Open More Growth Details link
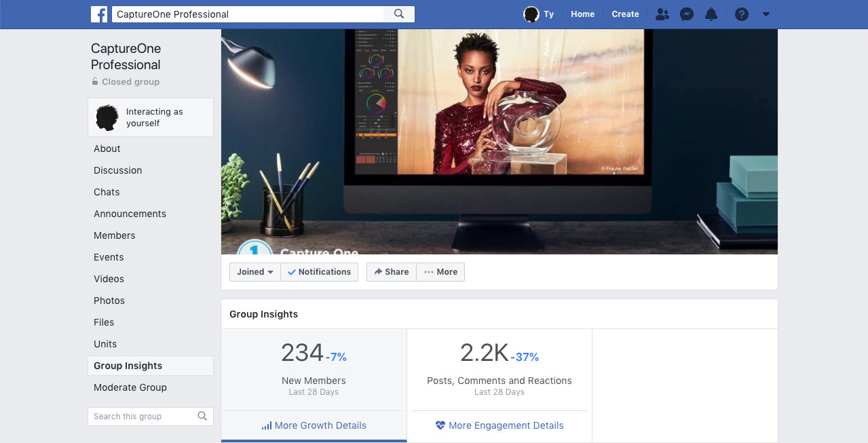The width and height of the screenshot is (868, 443). pos(314,425)
